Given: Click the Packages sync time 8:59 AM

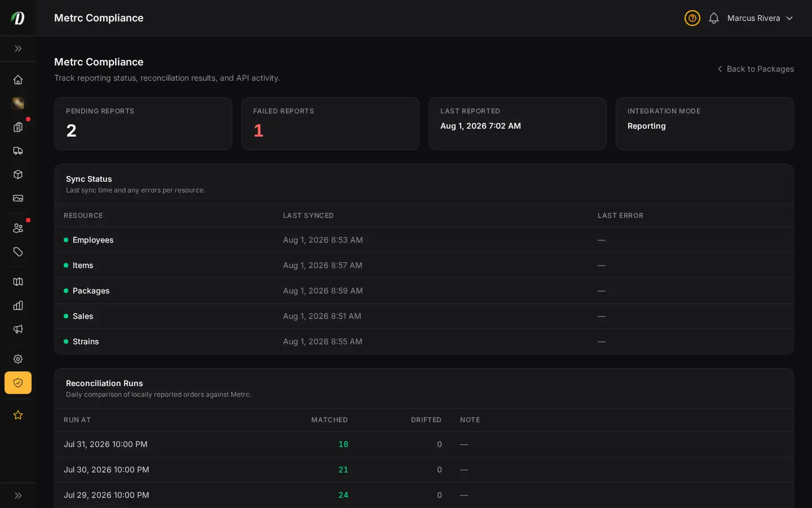Looking at the screenshot, I should (323, 291).
